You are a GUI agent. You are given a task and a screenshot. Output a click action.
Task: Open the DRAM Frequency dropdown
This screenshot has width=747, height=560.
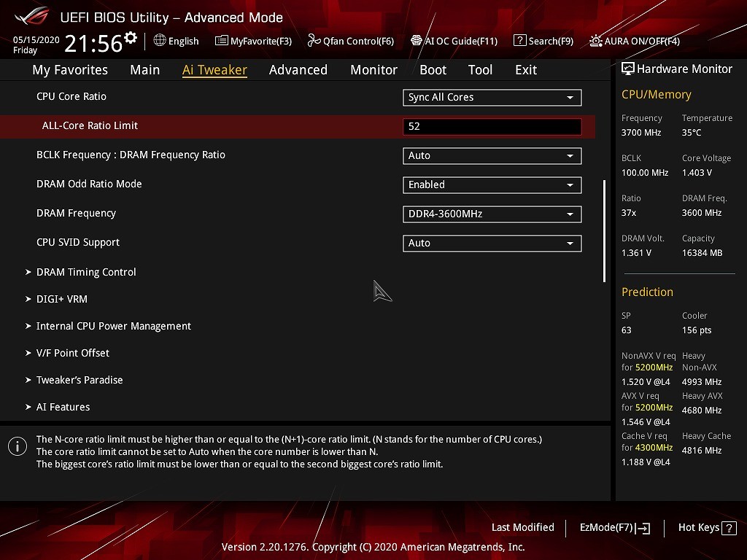tap(492, 214)
